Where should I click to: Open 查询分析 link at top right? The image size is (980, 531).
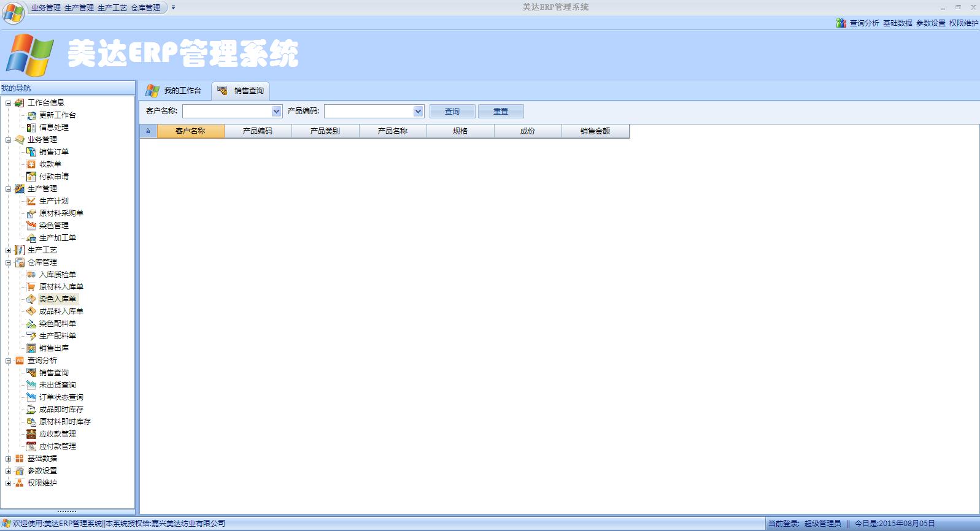pyautogui.click(x=865, y=23)
